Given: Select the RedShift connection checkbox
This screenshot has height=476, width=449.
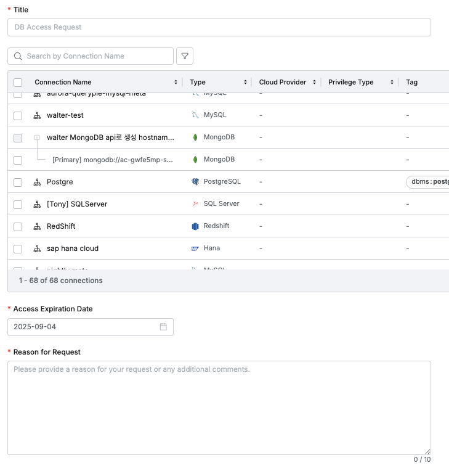Looking at the screenshot, I should pos(18,226).
